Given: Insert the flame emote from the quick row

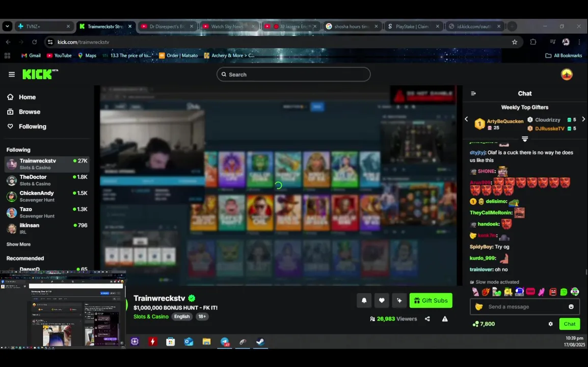Looking at the screenshot, I should click(x=486, y=292).
